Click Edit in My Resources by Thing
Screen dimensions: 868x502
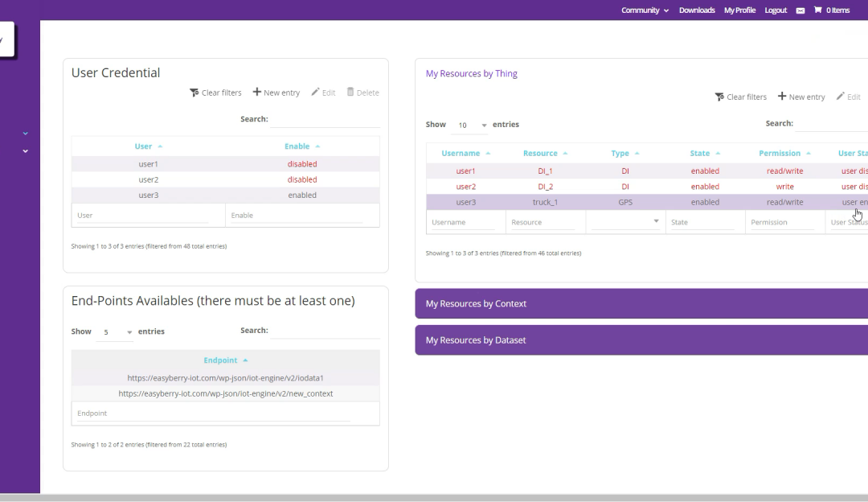(x=848, y=97)
